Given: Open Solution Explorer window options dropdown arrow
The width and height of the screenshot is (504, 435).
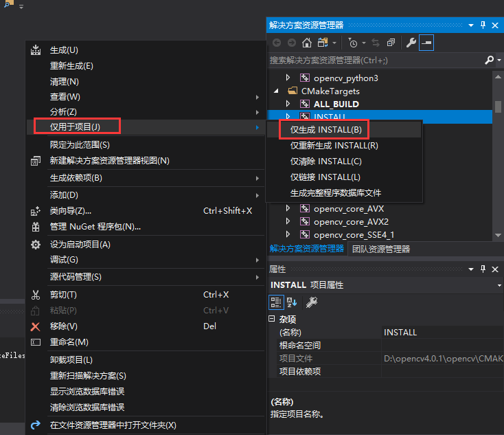Looking at the screenshot, I should coord(471,25).
